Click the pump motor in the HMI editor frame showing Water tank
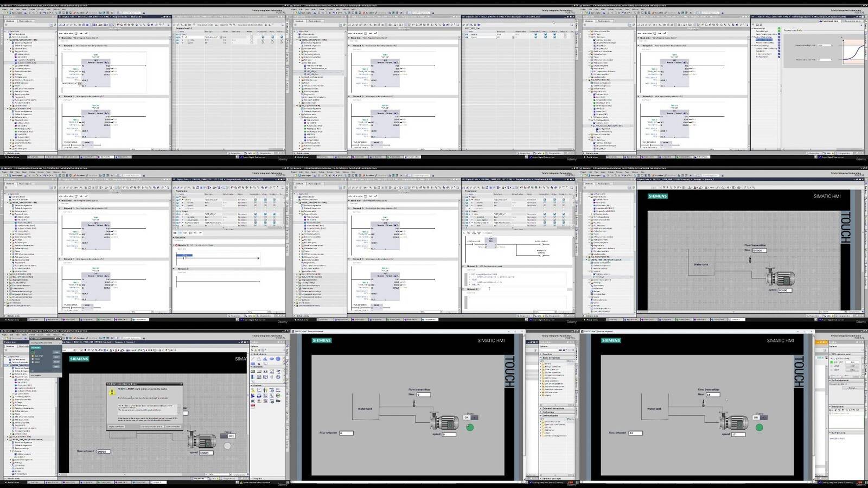Viewport: 868px width, 488px height. [780, 277]
